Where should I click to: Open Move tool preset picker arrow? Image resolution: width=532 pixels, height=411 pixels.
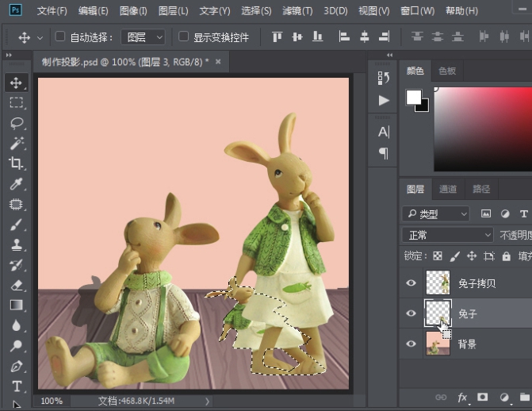40,38
